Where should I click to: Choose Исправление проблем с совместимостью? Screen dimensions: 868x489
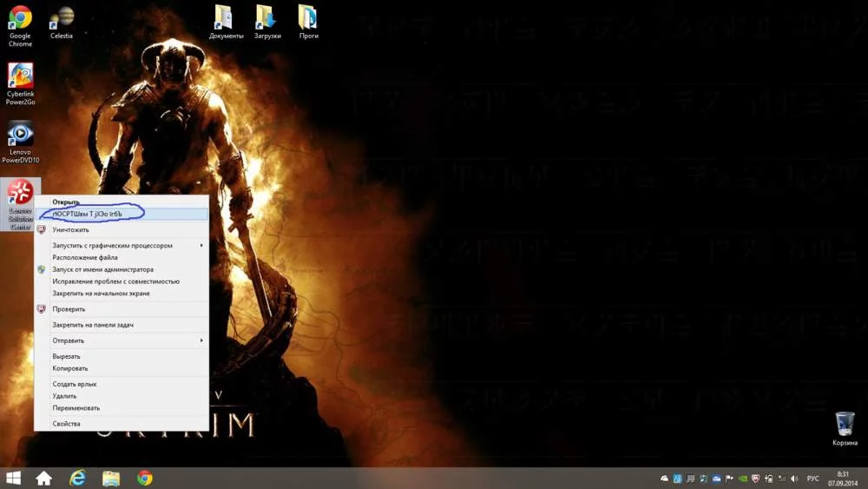[122, 281]
